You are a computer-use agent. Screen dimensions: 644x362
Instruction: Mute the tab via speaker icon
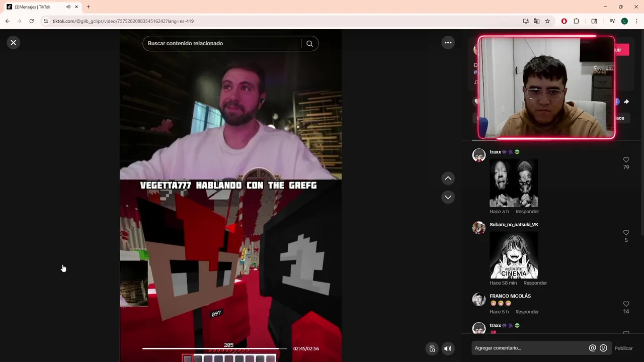(x=68, y=7)
